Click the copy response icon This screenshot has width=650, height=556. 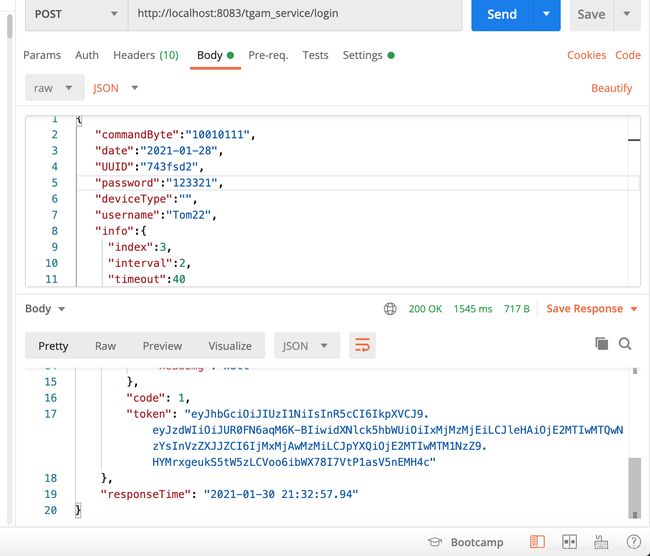601,344
